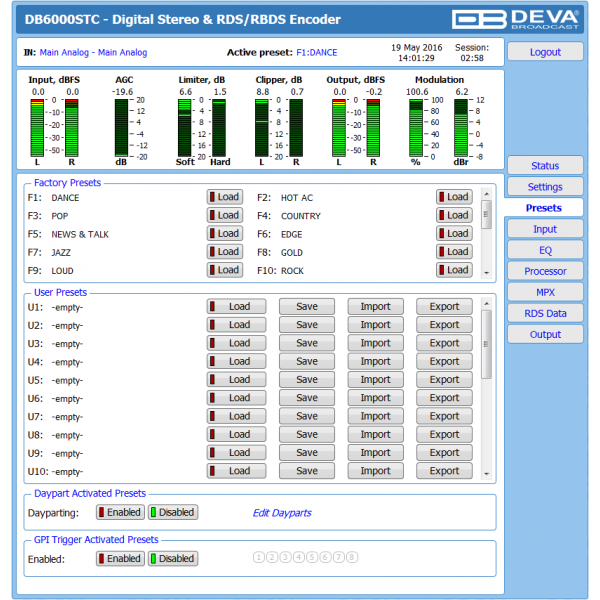Load factory preset F5 NEWS & TALK
This screenshot has width=600, height=600.
(x=225, y=233)
